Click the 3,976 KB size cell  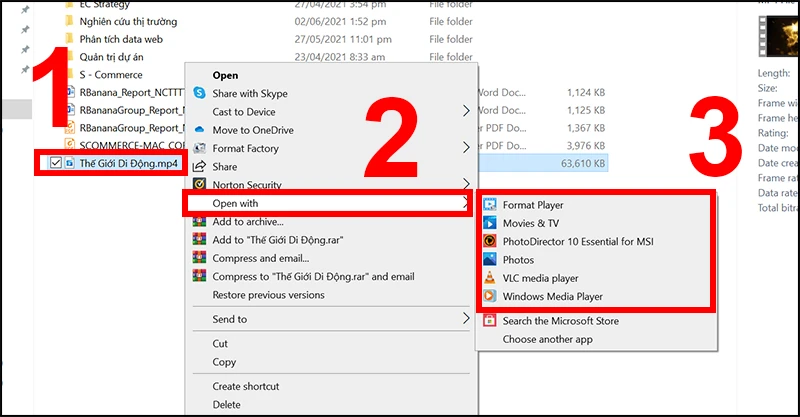(586, 145)
